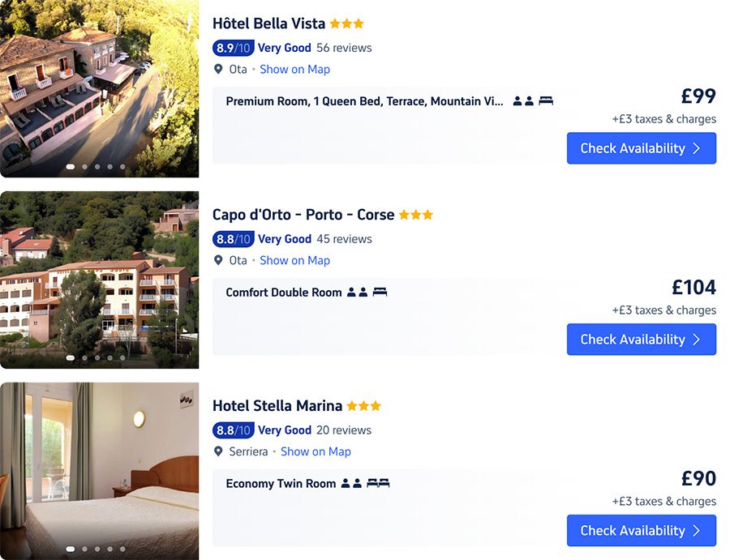Click the guest occupancy icon in the Premium Room row
This screenshot has width=730, height=560.
click(x=520, y=100)
